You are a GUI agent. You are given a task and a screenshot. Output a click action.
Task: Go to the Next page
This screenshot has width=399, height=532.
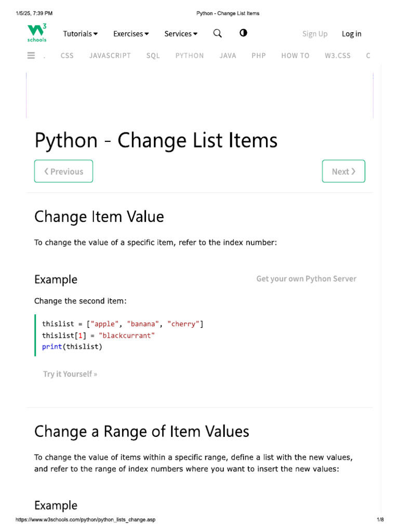343,171
